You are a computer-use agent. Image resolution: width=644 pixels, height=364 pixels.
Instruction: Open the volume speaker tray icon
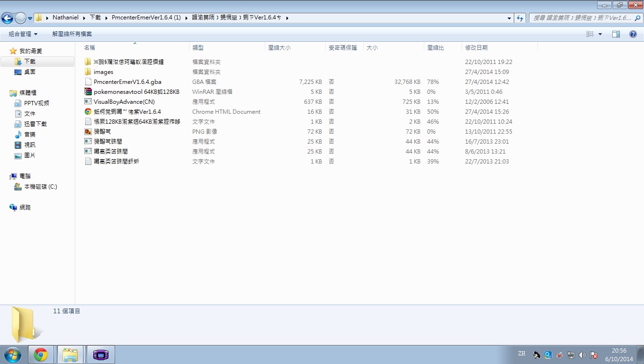tap(582, 355)
